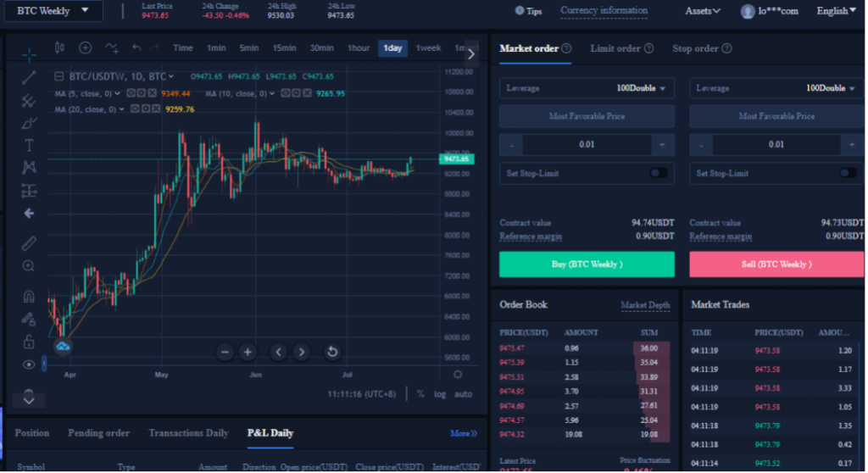This screenshot has height=473, width=868.
Task: Expand the drawing toolbar bottom chevron
Action: click(x=29, y=400)
